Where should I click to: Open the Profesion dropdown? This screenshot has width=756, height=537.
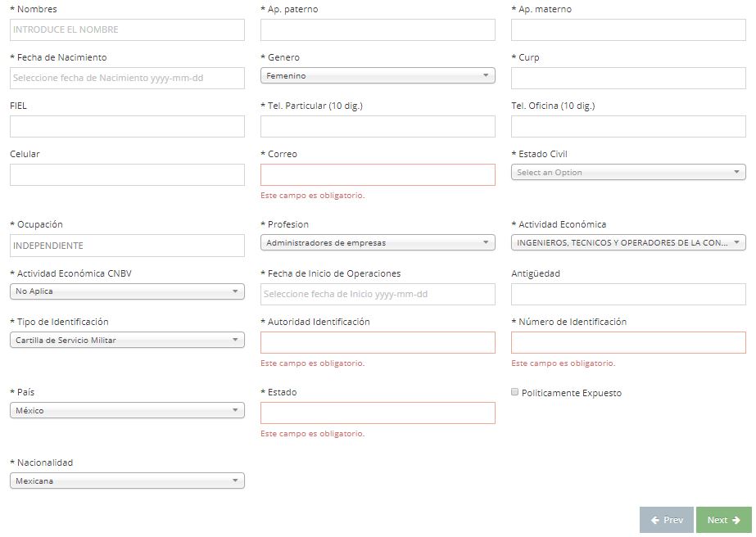378,243
